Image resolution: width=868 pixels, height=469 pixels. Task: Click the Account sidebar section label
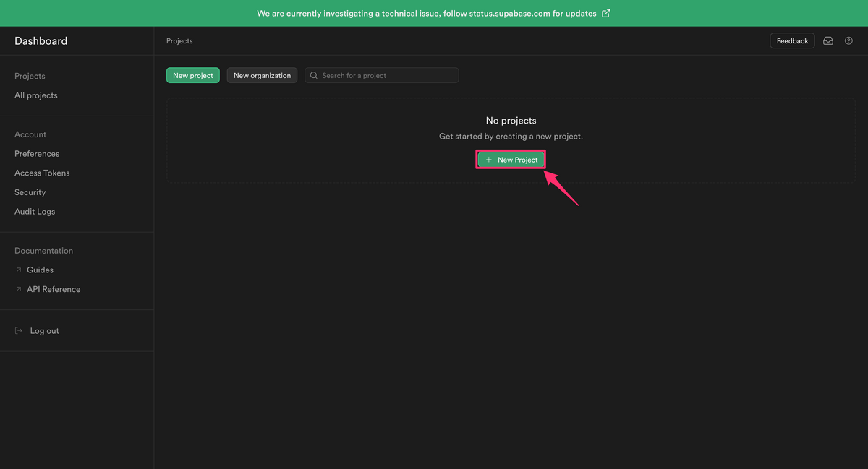pos(30,134)
